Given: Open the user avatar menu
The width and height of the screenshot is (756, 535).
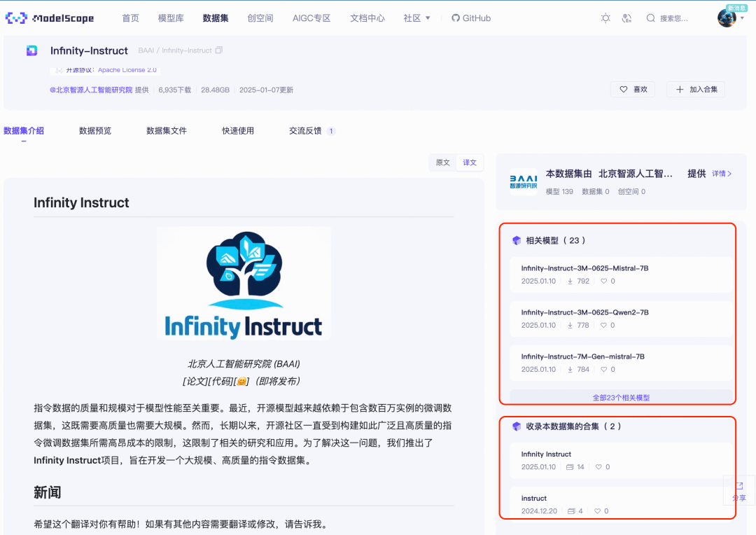Looking at the screenshot, I should pos(727,18).
